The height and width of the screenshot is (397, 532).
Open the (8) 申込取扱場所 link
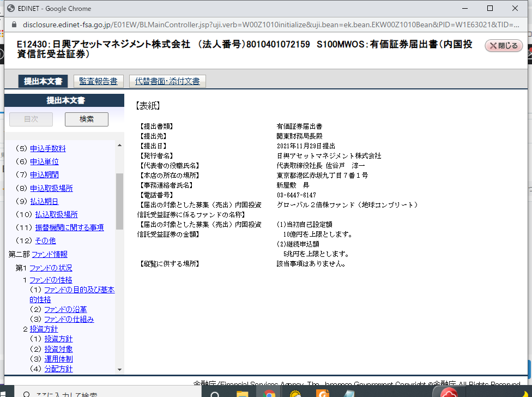[x=52, y=188]
